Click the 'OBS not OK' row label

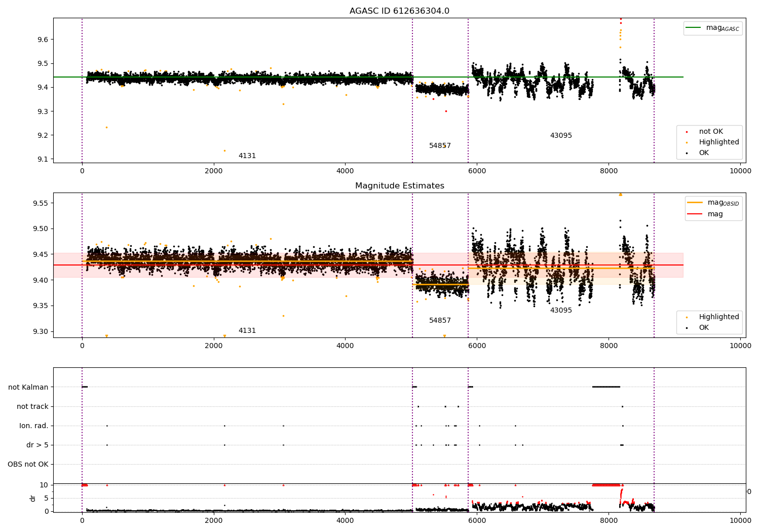28,464
